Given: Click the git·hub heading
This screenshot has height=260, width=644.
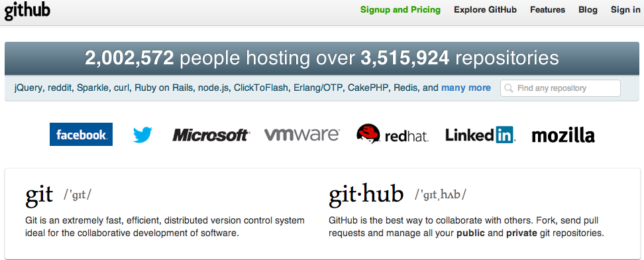Looking at the screenshot, I should point(366,194).
